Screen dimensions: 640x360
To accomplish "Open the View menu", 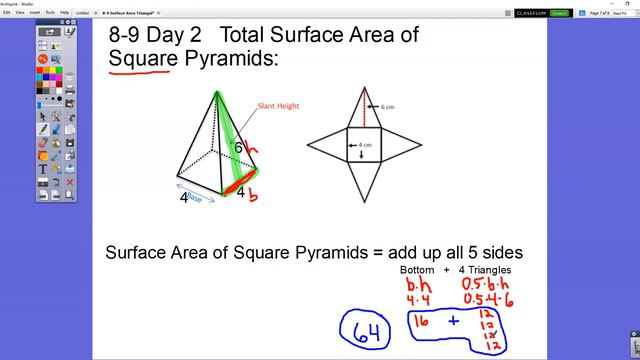I will [x=20, y=13].
